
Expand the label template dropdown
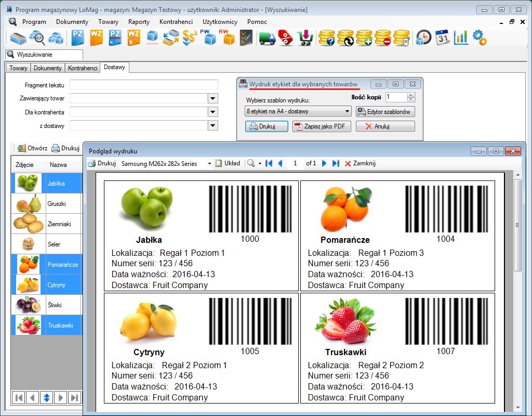pos(348,111)
